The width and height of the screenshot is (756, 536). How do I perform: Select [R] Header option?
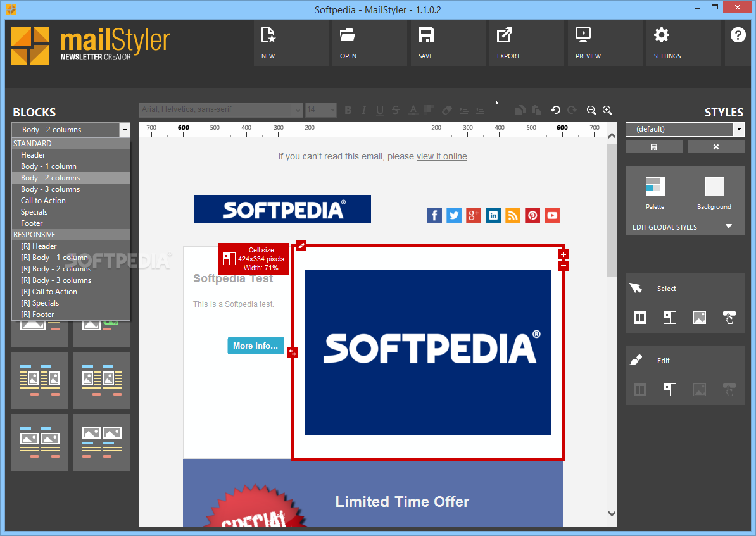click(x=71, y=246)
